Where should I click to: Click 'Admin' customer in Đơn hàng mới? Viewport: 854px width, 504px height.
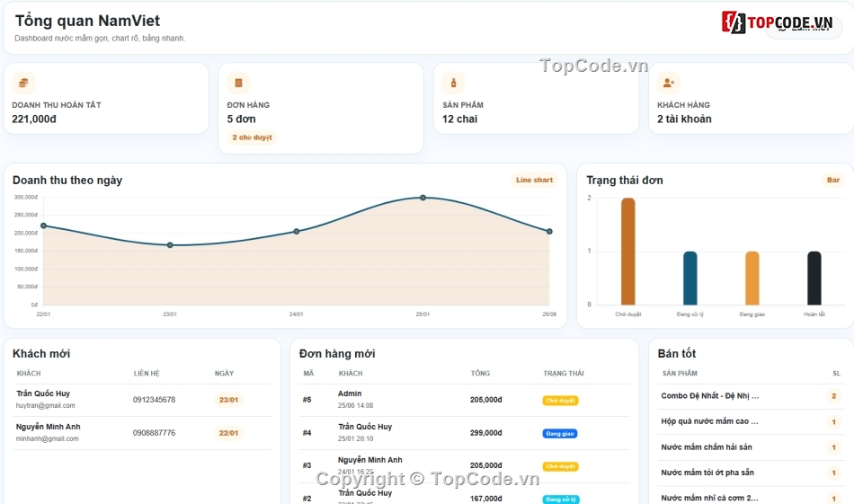[350, 393]
